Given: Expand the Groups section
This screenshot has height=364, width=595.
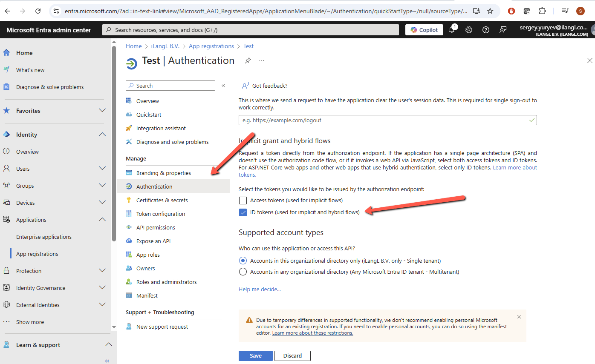Looking at the screenshot, I should (x=102, y=186).
